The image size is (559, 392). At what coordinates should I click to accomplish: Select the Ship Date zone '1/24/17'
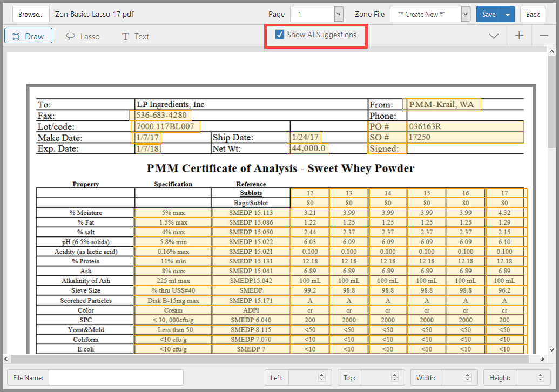pos(305,137)
